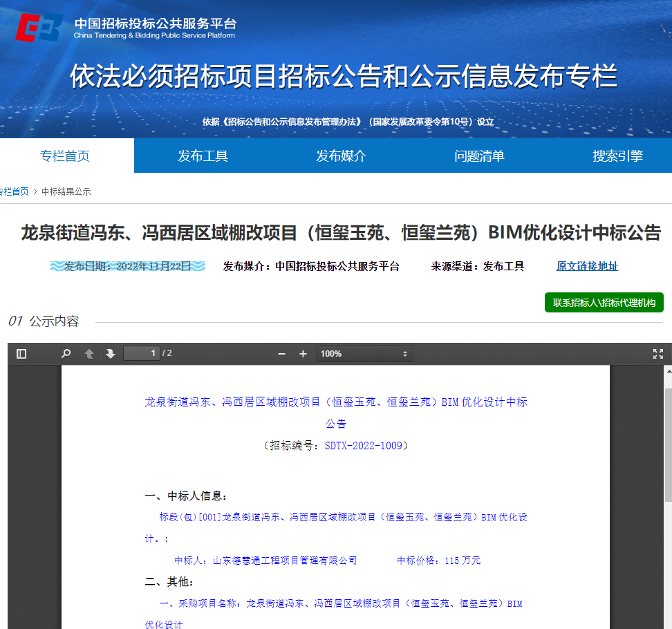Click the PDF page number field
Image resolution: width=672 pixels, height=629 pixels.
tap(142, 354)
